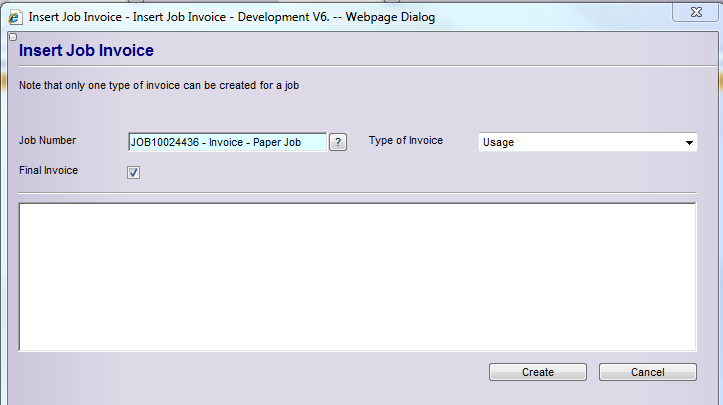This screenshot has width=723, height=405.
Task: Click the Internet Explorer icon in title bar
Action: coord(16,16)
